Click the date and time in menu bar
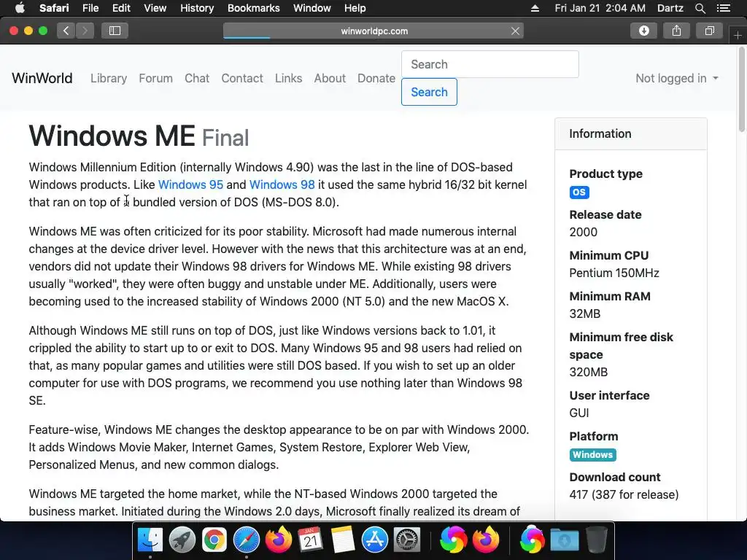Viewport: 747px width, 560px height. point(600,8)
